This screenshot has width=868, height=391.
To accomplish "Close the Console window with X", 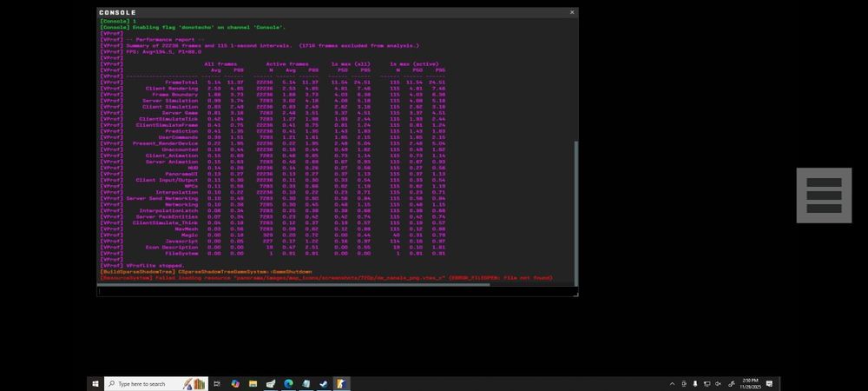I will point(572,12).
